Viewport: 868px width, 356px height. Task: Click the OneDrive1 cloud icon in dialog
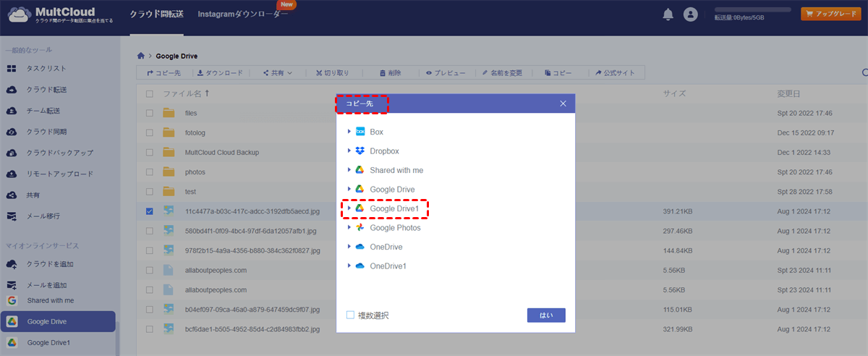click(x=359, y=266)
